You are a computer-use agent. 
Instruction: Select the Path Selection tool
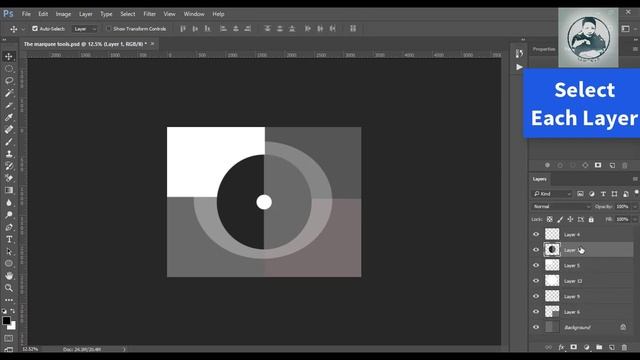9,251
